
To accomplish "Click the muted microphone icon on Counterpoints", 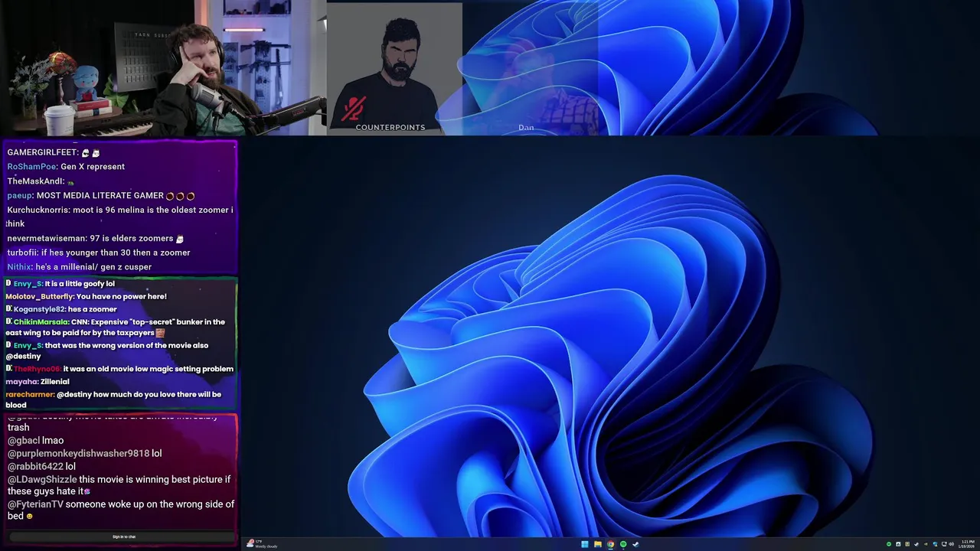I will pyautogui.click(x=353, y=109).
